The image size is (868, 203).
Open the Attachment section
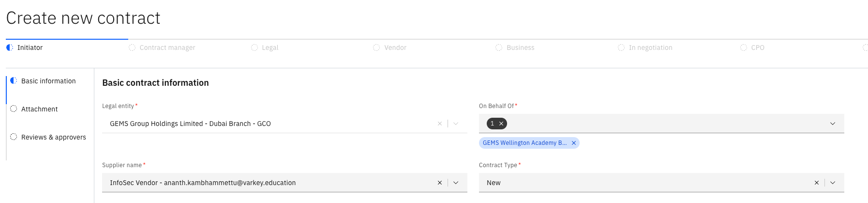tap(40, 109)
